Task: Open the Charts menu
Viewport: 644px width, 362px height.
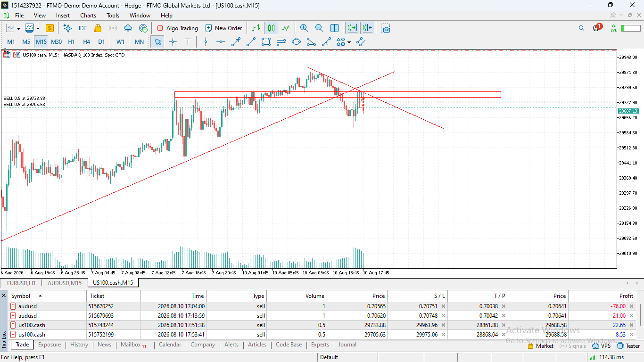Action: [88, 16]
